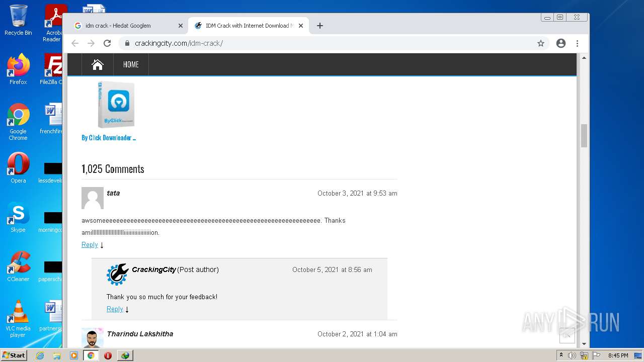This screenshot has width=644, height=362.
Task: Open the VLC media player shortcut
Action: tap(18, 319)
